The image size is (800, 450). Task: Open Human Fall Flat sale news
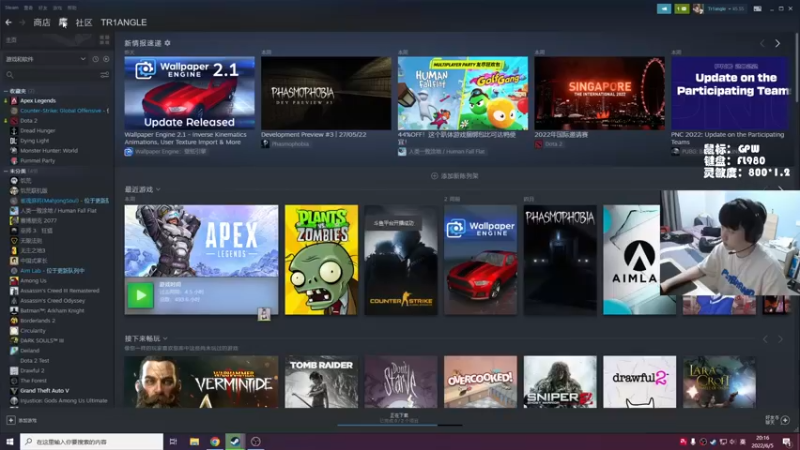click(x=463, y=93)
